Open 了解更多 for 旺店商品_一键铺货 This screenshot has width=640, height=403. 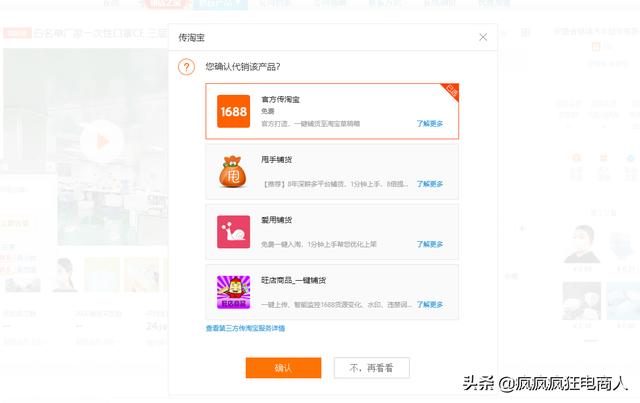coord(429,305)
